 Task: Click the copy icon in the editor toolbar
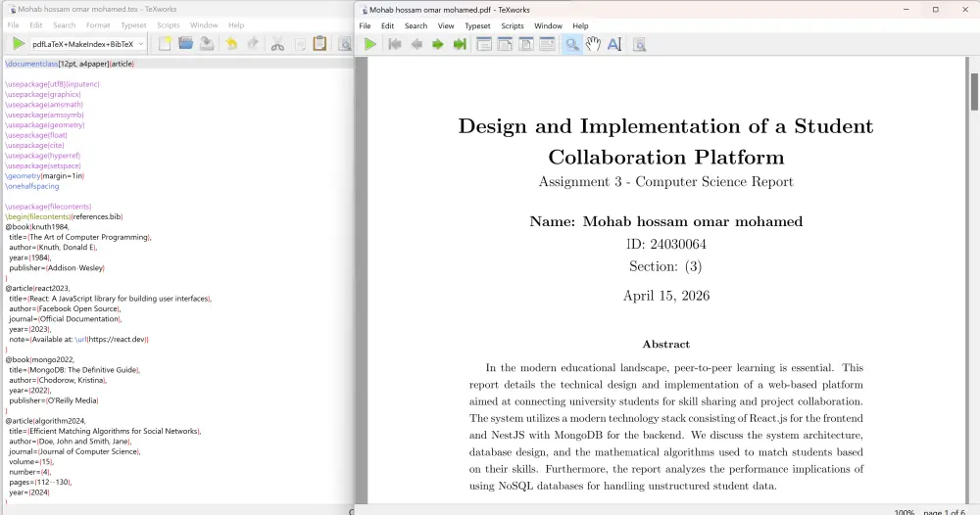click(299, 44)
